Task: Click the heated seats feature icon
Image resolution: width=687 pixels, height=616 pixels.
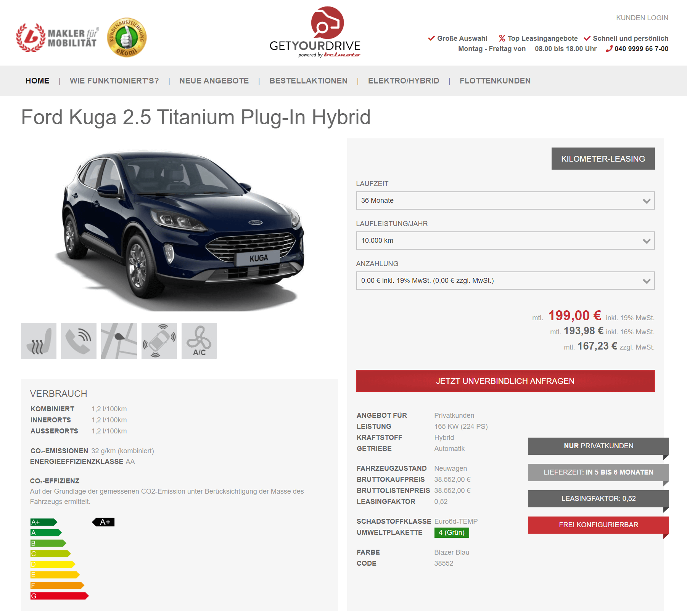Action: [39, 340]
